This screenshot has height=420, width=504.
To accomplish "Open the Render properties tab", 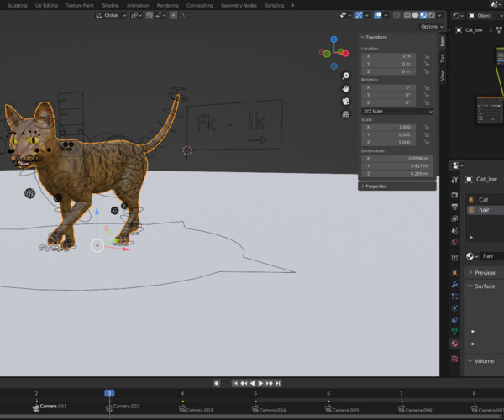I will tap(454, 195).
